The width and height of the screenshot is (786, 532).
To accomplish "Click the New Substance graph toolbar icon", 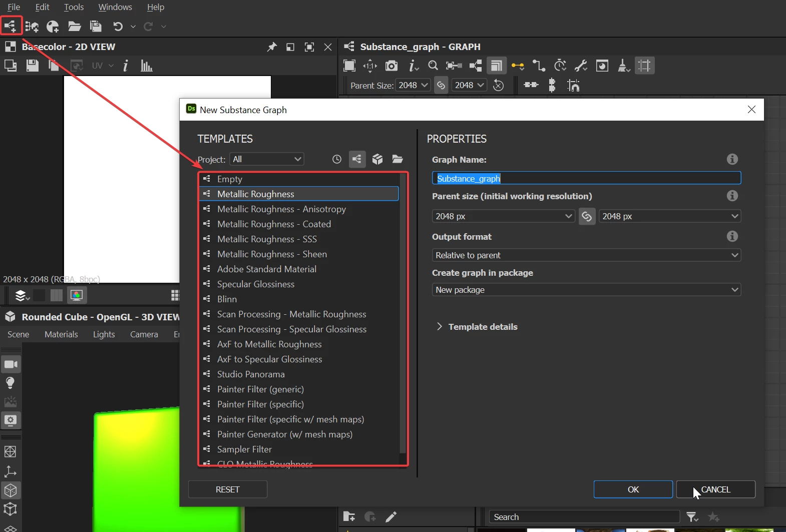I will point(11,26).
